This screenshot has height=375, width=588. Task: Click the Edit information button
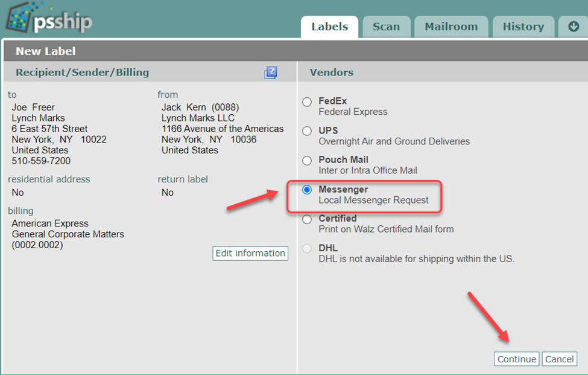tap(250, 254)
